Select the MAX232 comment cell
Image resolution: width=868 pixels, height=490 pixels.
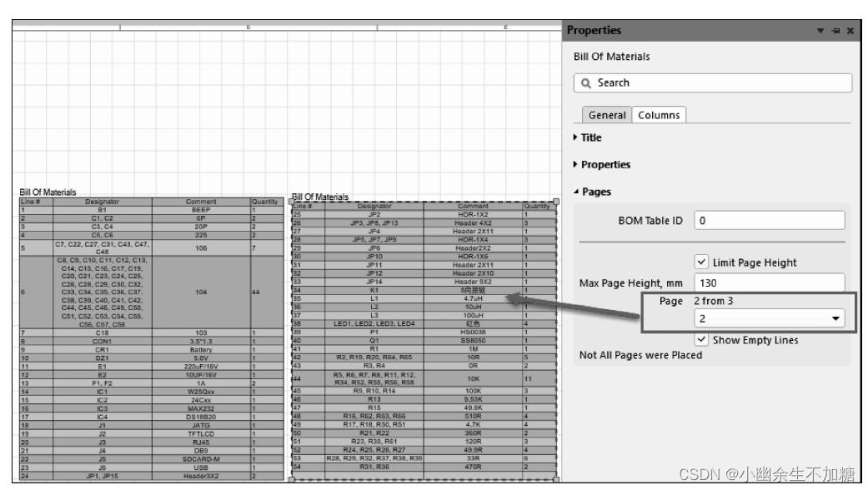click(201, 408)
